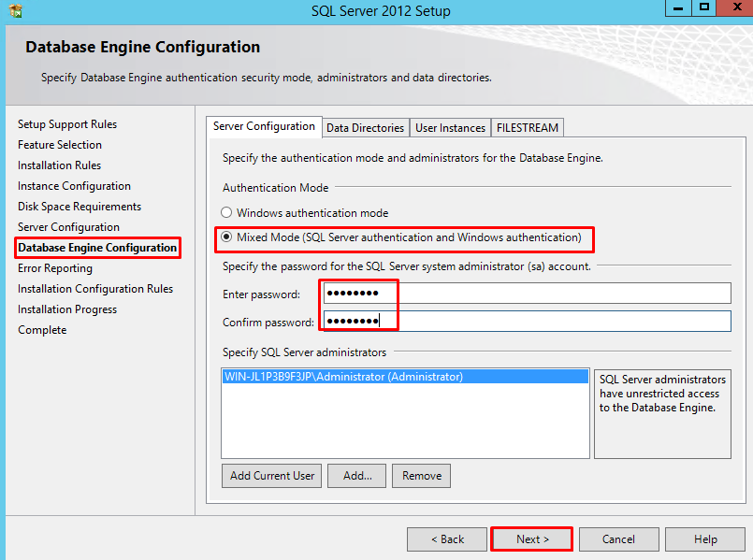Click the SQL Server administrators description box
Viewport: 753px width, 560px height.
pyautogui.click(x=662, y=413)
